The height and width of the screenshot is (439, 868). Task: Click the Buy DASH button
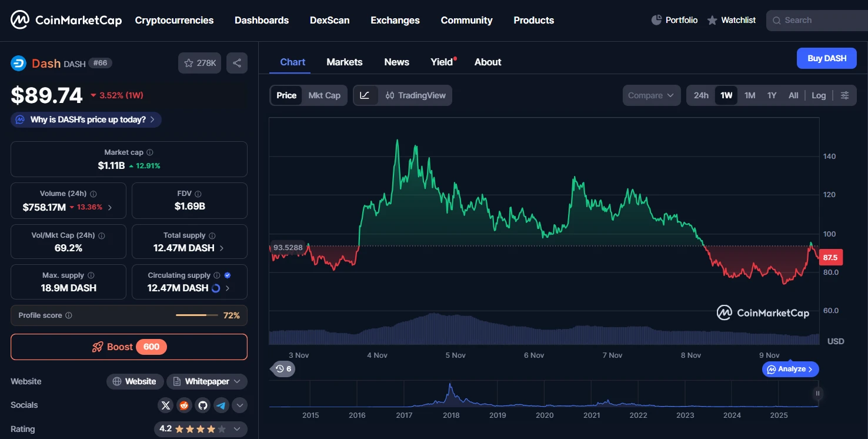[826, 58]
